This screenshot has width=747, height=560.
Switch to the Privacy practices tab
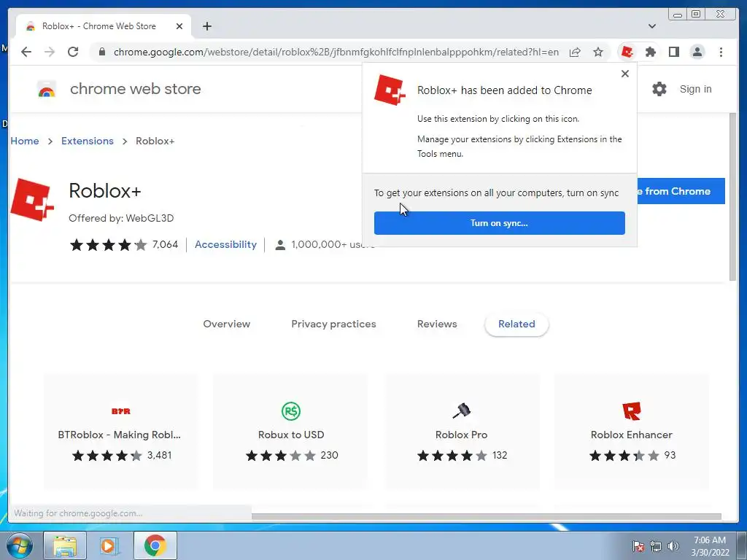(333, 324)
